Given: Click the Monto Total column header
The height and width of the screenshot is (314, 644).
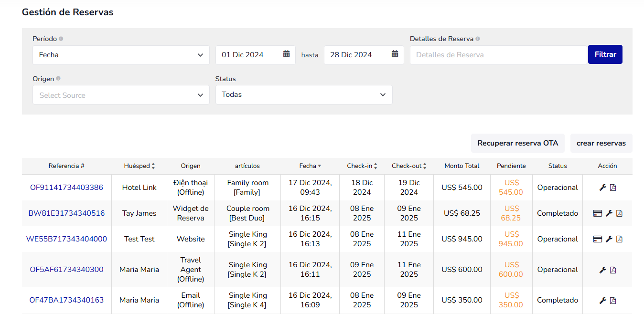Looking at the screenshot, I should tap(462, 166).
